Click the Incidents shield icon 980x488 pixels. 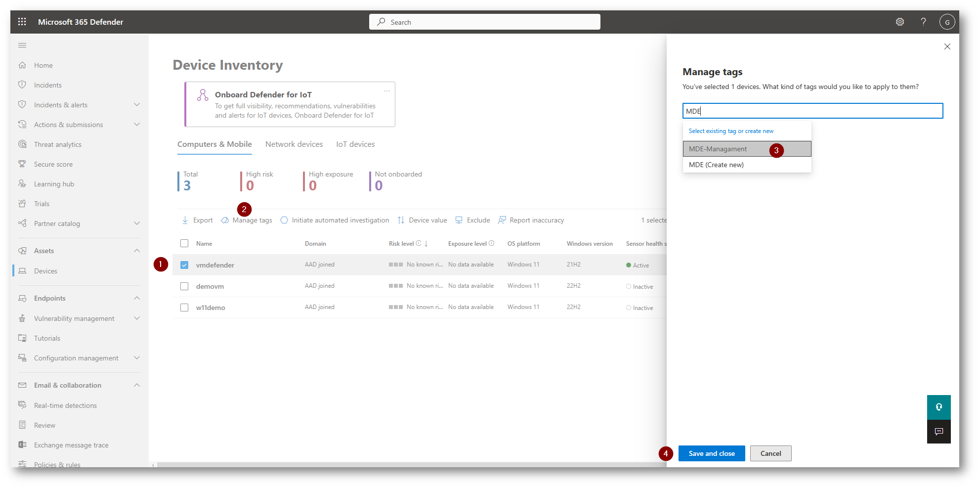point(22,85)
